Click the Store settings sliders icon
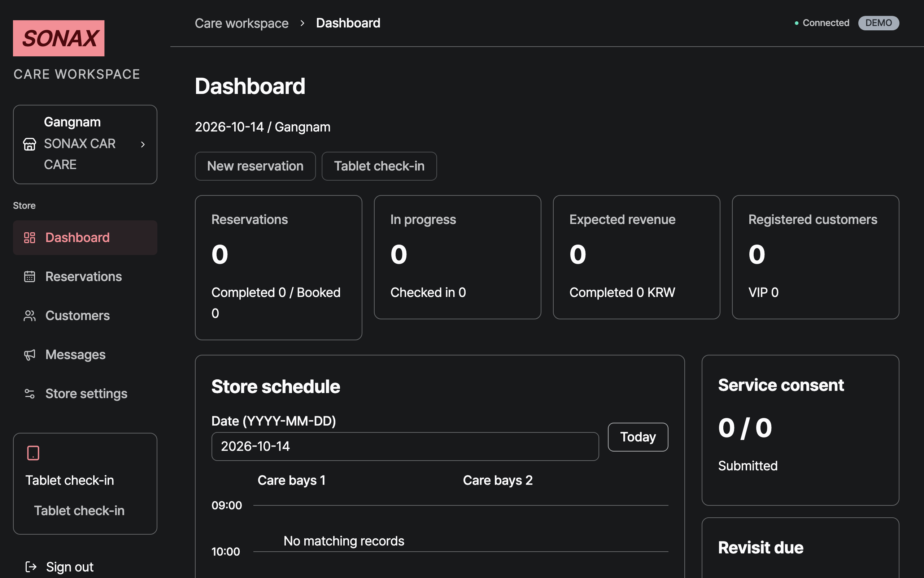Screen dimensions: 924x578 (x=29, y=394)
